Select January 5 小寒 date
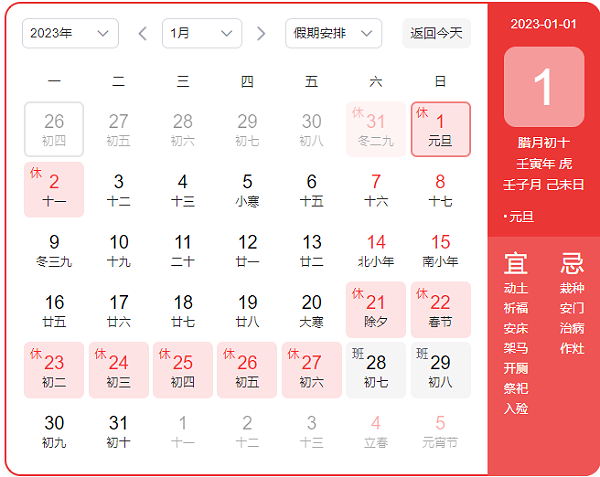600x477 pixels. coord(247,189)
